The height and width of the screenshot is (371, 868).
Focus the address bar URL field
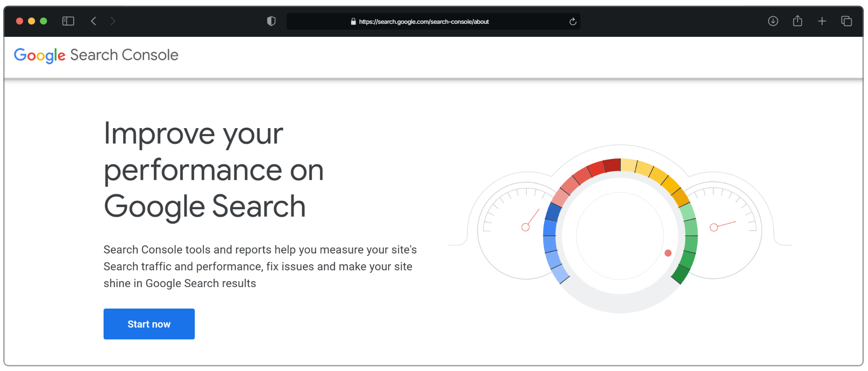(433, 21)
